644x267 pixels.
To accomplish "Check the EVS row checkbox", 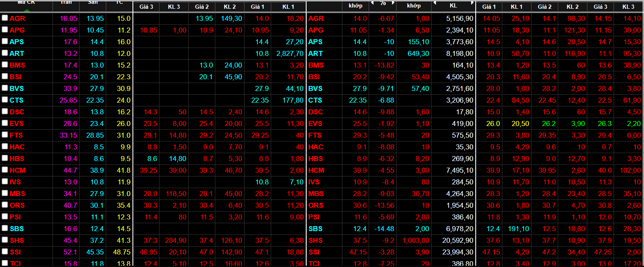I will [x=5, y=123].
